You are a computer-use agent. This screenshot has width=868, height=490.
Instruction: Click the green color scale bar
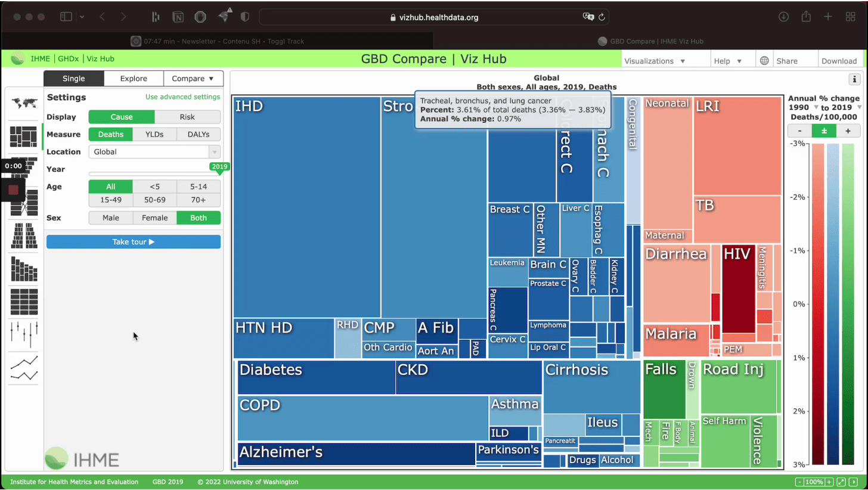click(848, 303)
